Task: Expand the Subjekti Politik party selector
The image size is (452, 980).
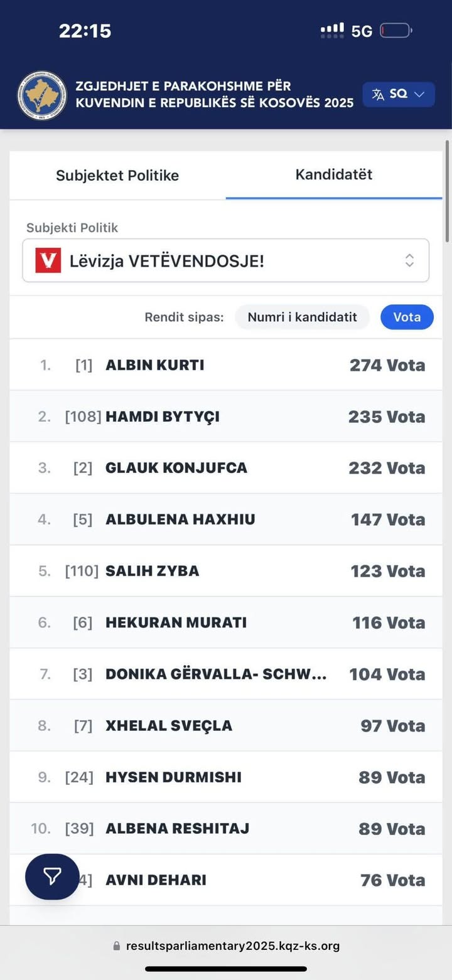Action: pos(225,260)
